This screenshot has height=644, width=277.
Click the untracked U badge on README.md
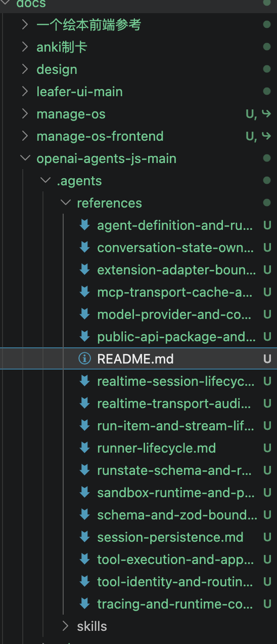(267, 359)
